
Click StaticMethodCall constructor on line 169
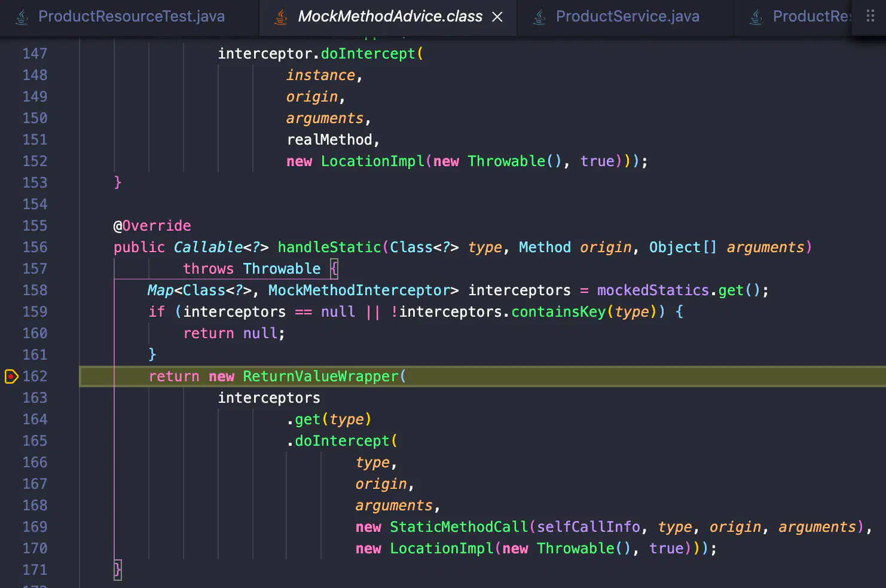point(459,527)
